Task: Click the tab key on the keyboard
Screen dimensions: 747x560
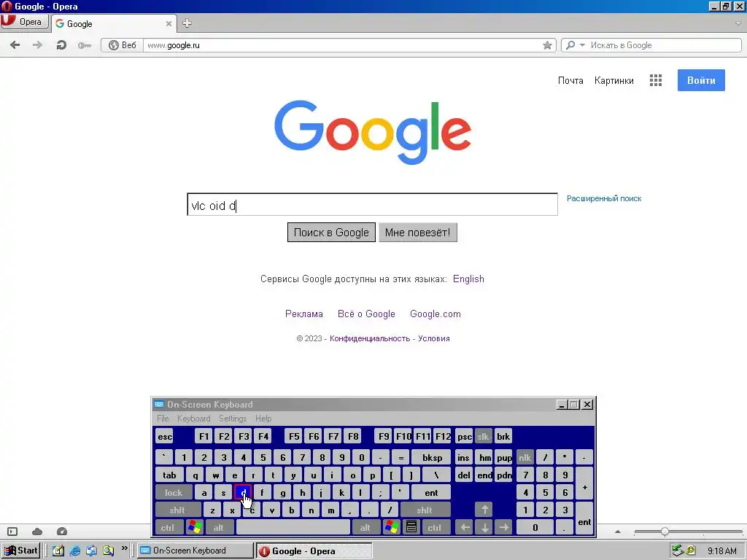Action: [169, 475]
